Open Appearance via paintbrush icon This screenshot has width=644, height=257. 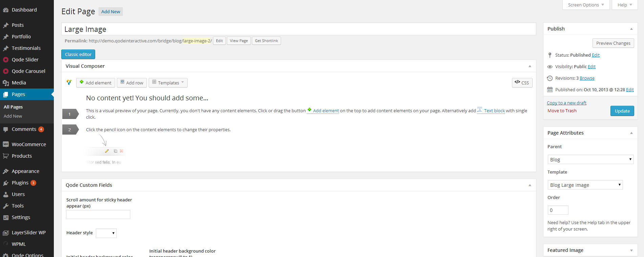pos(6,171)
